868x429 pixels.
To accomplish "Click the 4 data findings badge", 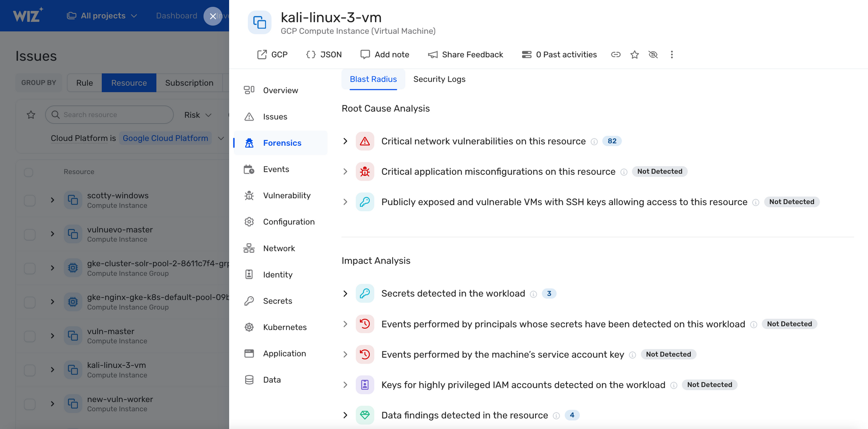I will (572, 415).
